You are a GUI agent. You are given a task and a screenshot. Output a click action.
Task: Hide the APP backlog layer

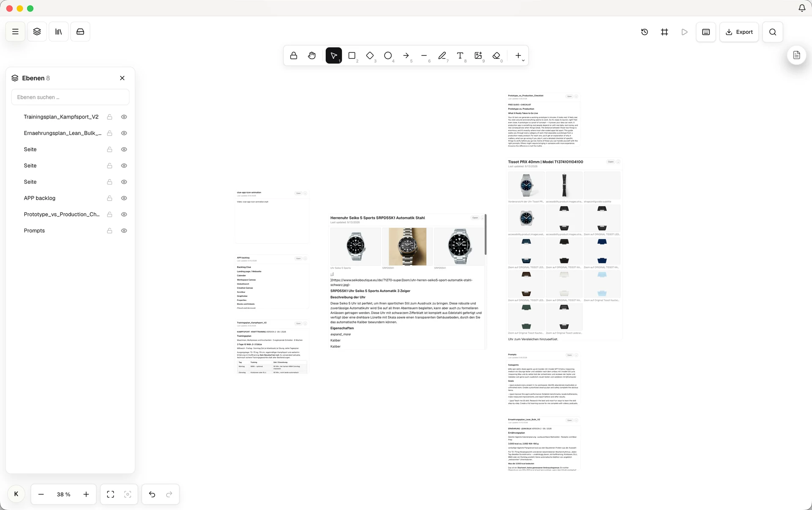(124, 198)
